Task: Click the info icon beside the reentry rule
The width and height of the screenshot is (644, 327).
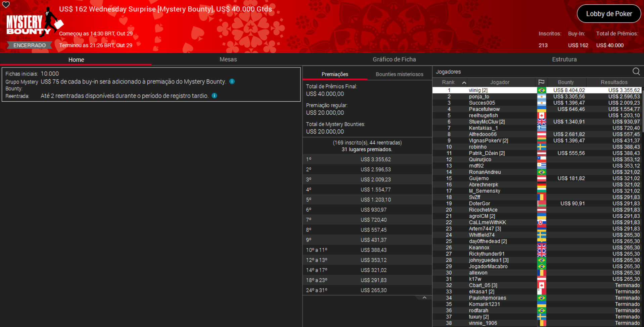Action: pyautogui.click(x=214, y=96)
